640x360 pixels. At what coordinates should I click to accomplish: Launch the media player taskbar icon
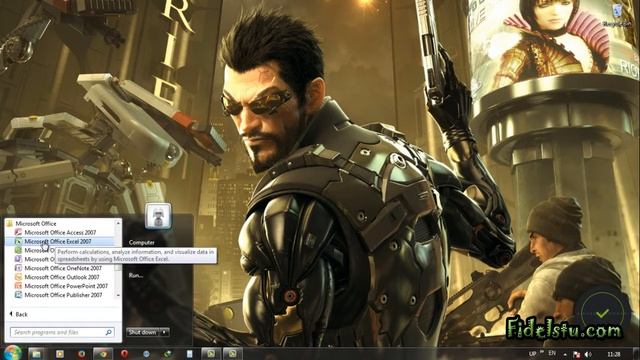[60, 354]
